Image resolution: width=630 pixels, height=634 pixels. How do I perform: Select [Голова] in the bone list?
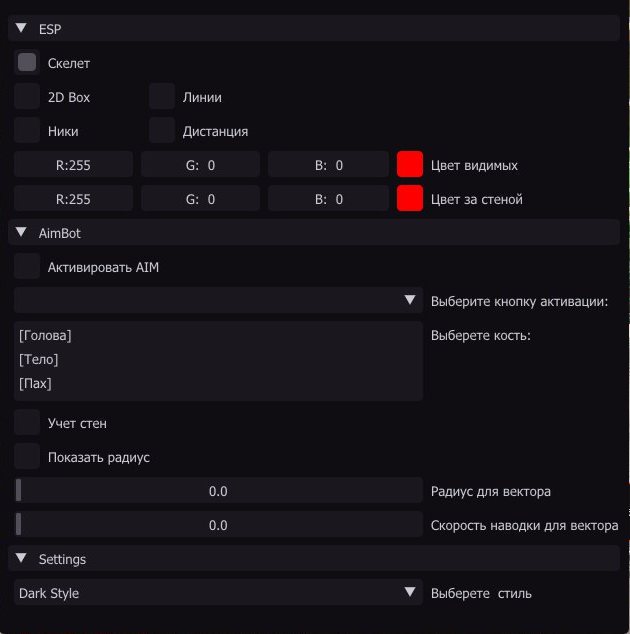pos(46,336)
